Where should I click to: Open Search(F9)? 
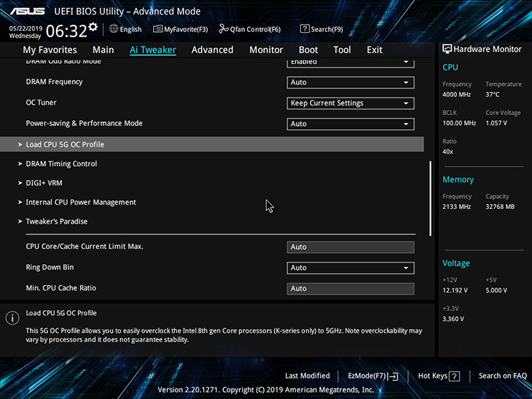pyautogui.click(x=321, y=29)
